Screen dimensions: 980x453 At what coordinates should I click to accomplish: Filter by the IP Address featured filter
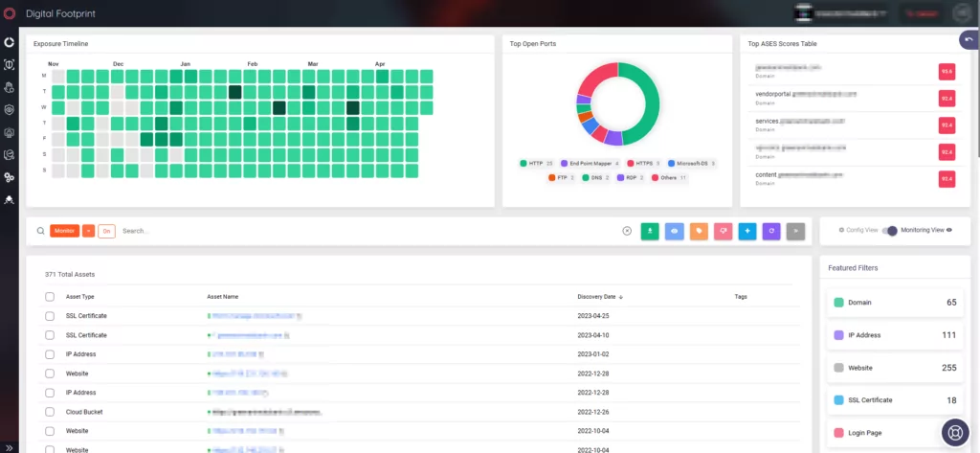pyautogui.click(x=895, y=335)
